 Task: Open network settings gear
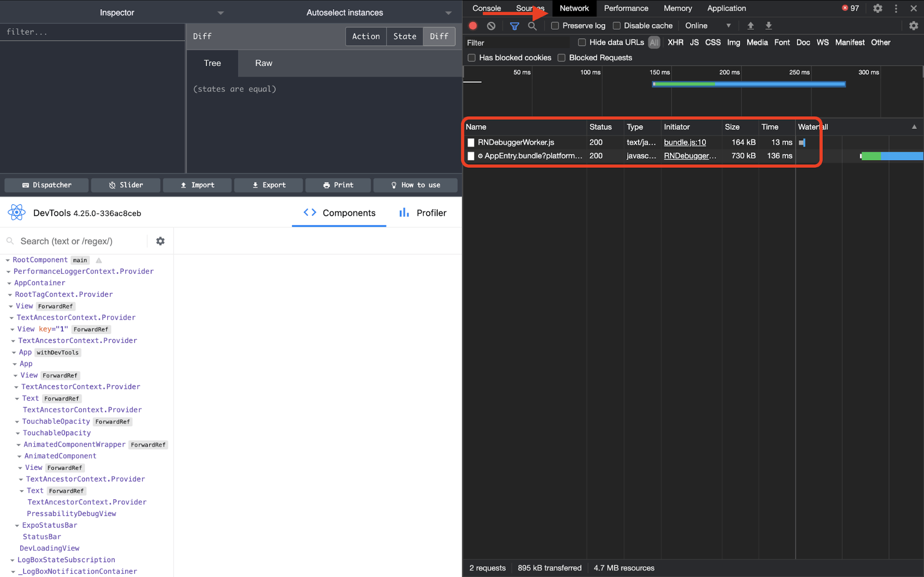point(913,26)
